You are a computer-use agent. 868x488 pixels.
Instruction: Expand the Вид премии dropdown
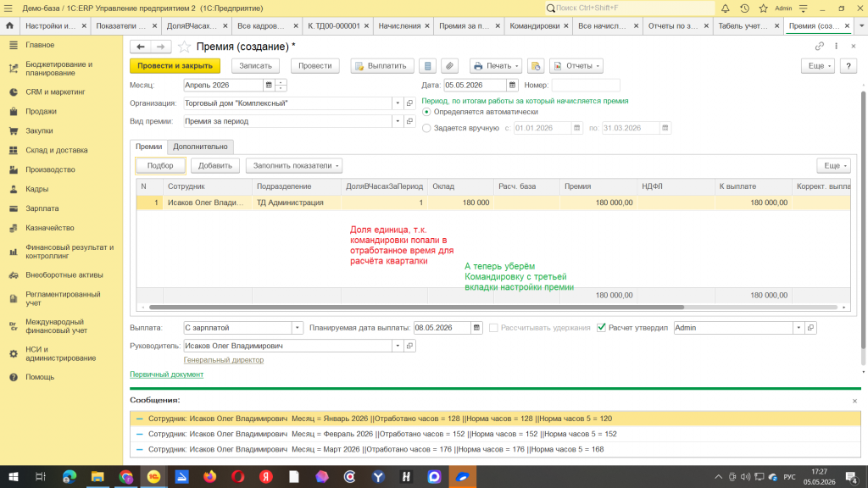398,121
